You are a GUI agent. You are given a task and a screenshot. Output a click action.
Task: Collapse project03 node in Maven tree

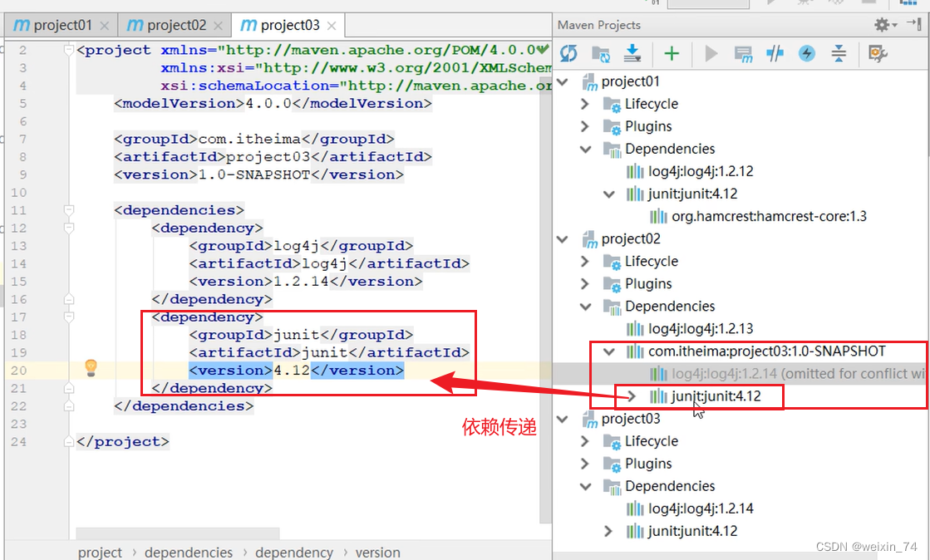pos(563,420)
